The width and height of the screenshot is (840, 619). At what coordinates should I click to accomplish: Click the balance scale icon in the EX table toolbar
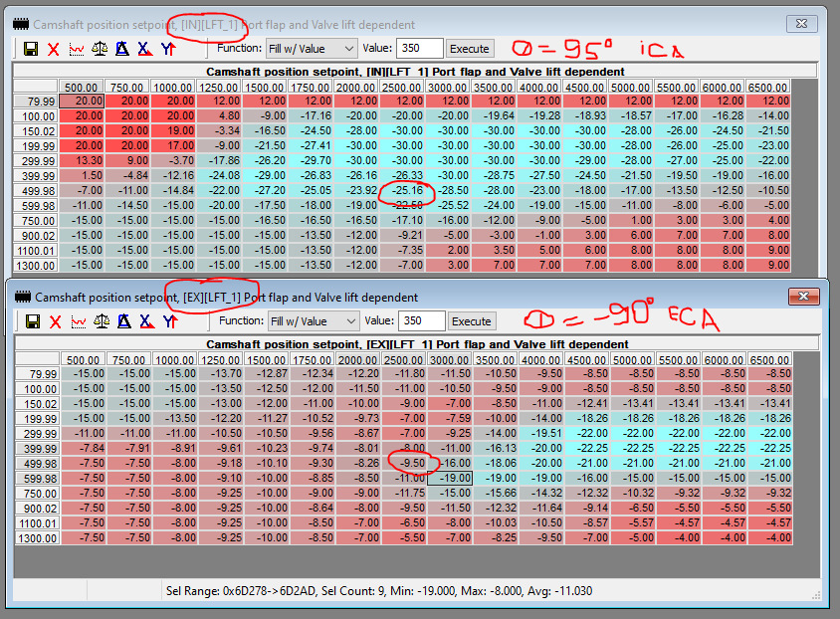pos(101,321)
